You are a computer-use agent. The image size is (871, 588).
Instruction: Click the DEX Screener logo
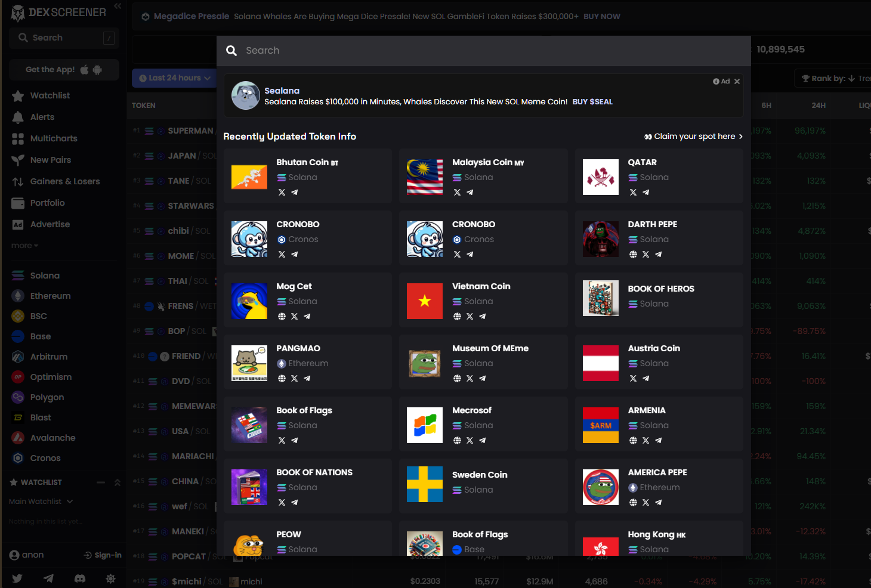(58, 13)
